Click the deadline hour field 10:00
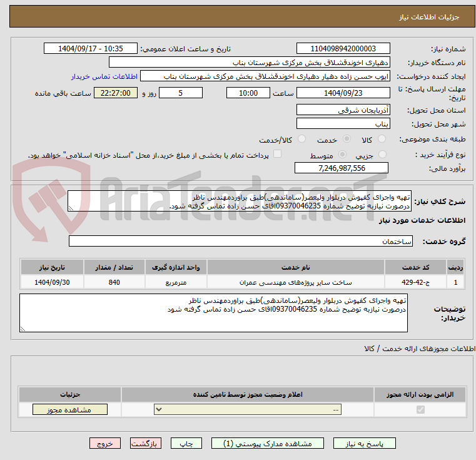Viewport: 476px width, 460px height. [248, 93]
